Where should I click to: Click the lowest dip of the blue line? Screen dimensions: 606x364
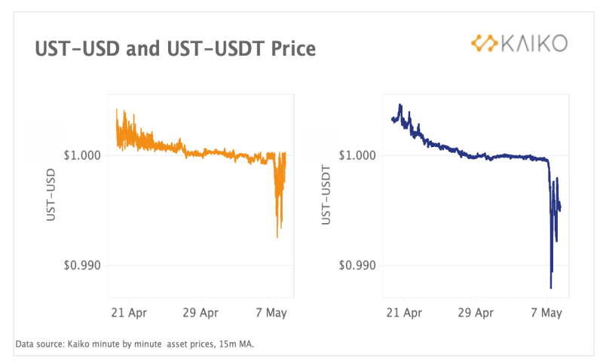[551, 286]
